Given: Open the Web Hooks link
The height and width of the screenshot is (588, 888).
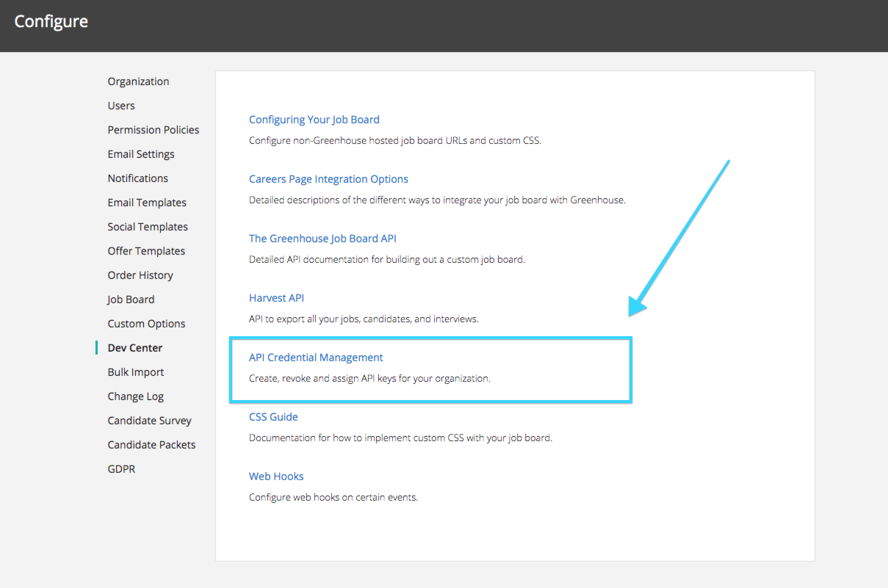Looking at the screenshot, I should (276, 476).
